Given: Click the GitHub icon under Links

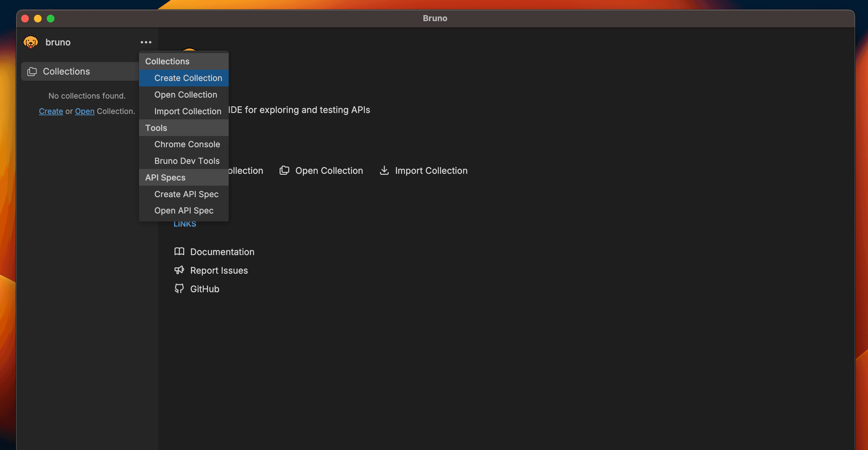Looking at the screenshot, I should coord(179,289).
